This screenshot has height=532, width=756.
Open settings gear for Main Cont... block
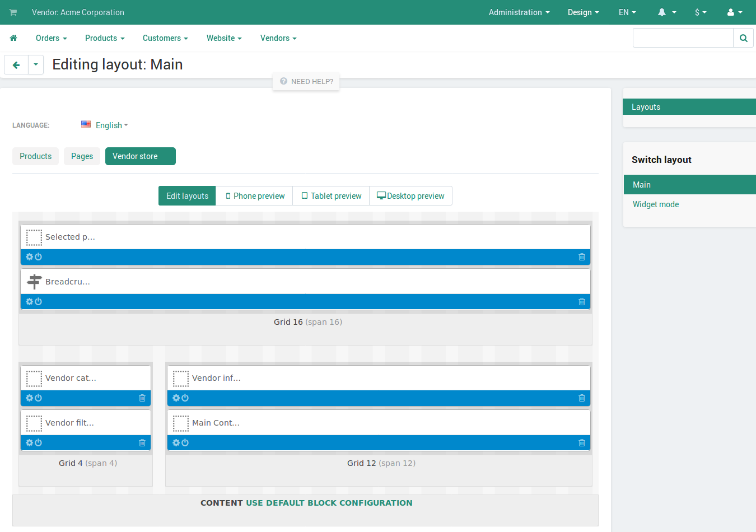point(176,443)
